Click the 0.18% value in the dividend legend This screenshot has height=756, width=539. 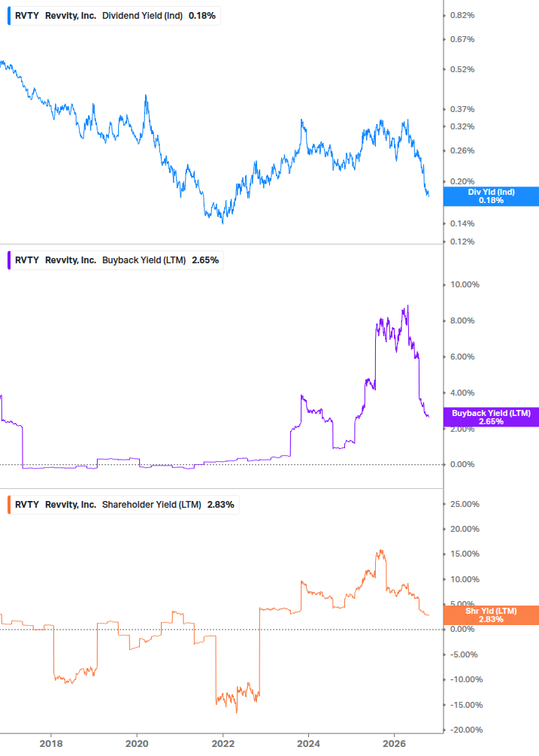[201, 16]
